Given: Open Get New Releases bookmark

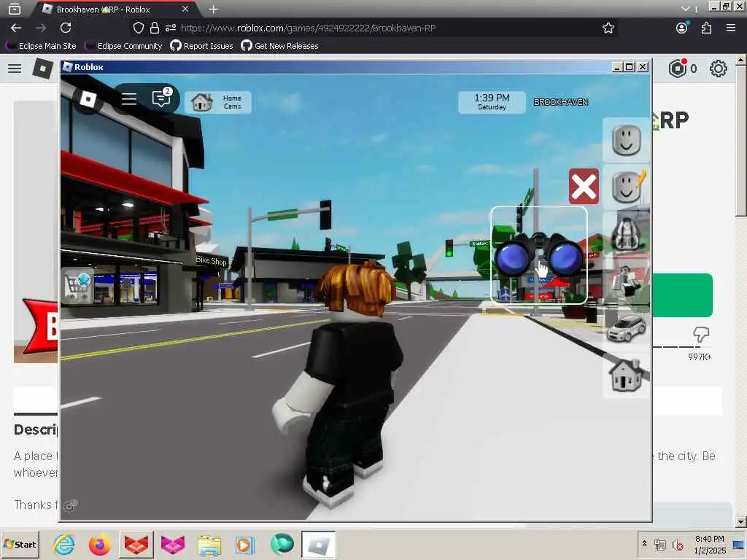Looking at the screenshot, I should 279,46.
